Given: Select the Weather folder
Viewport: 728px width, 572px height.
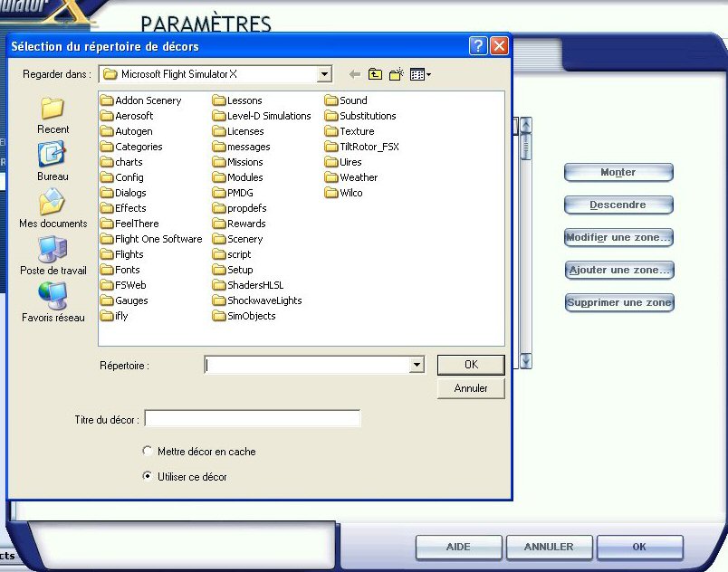Looking at the screenshot, I should click(351, 177).
